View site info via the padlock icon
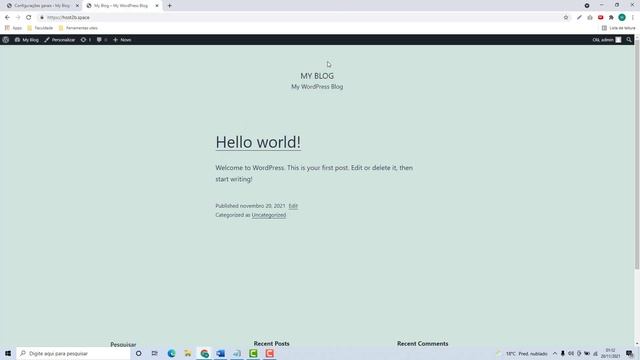Image resolution: width=640 pixels, height=360 pixels. [x=42, y=18]
